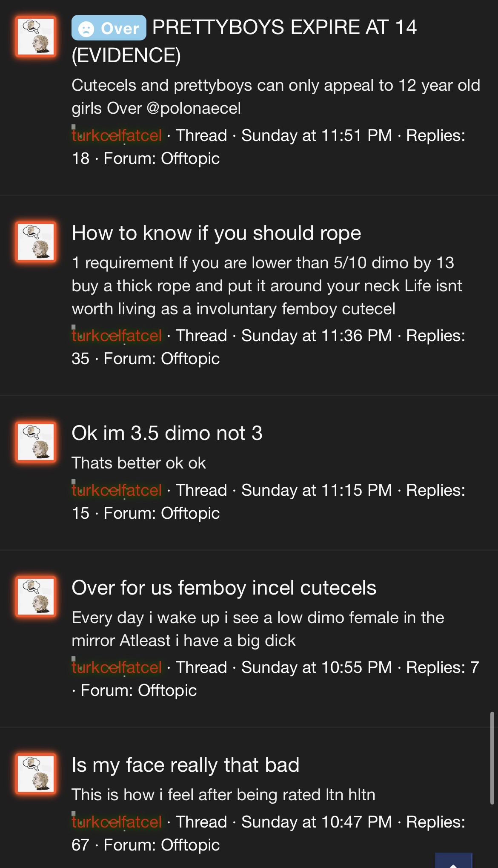Click the avatar on the PRETTYBOYS EXPIRE thread

pos(36,36)
